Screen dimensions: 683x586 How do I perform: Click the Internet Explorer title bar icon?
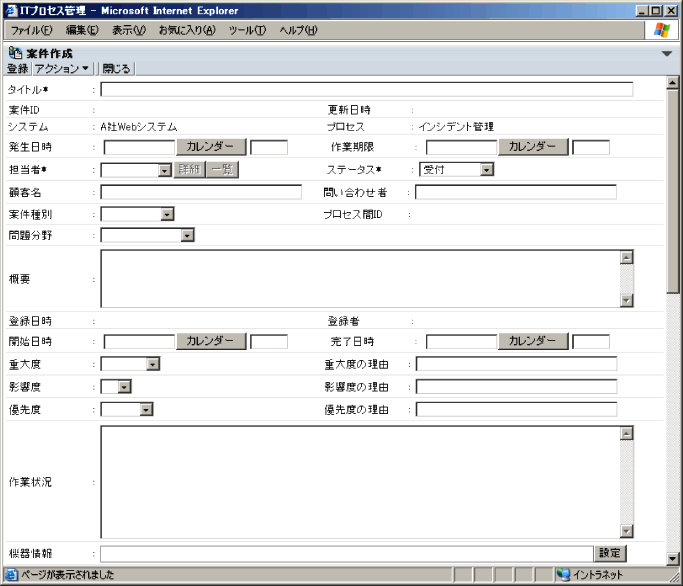(x=12, y=10)
